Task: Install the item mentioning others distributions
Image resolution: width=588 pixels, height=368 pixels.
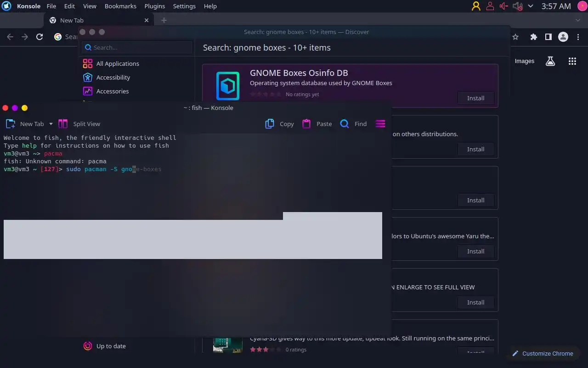Action: [x=476, y=149]
